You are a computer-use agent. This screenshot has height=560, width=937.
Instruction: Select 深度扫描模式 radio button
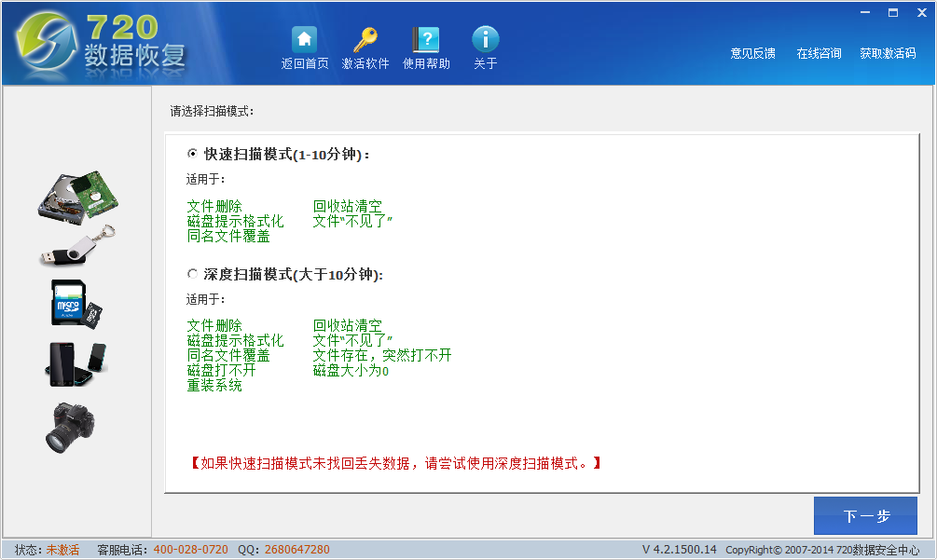click(x=192, y=273)
